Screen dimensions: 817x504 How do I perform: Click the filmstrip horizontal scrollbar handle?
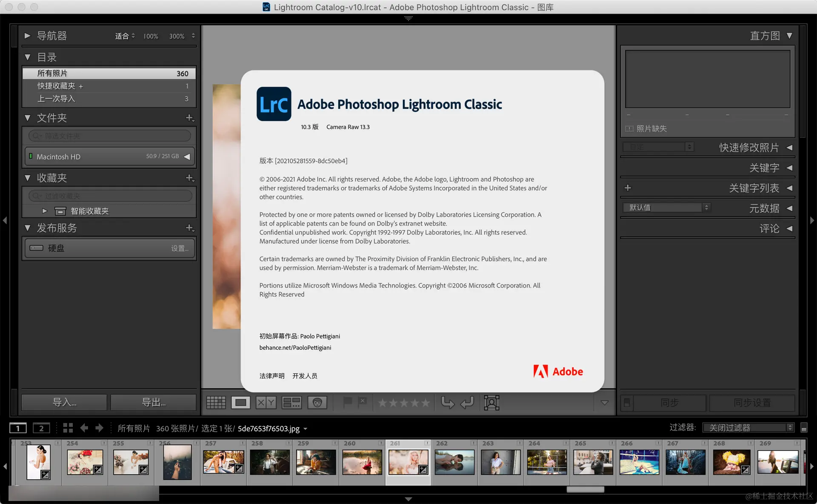point(585,490)
